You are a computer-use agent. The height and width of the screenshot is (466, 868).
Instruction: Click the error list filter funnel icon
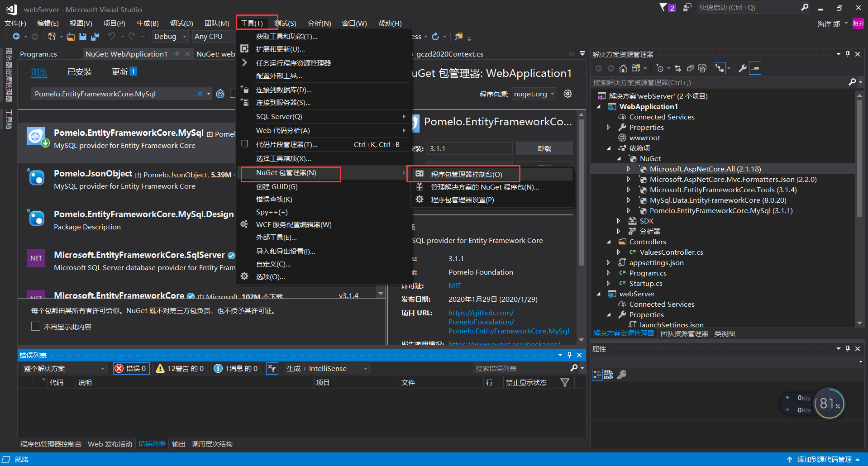(x=565, y=383)
